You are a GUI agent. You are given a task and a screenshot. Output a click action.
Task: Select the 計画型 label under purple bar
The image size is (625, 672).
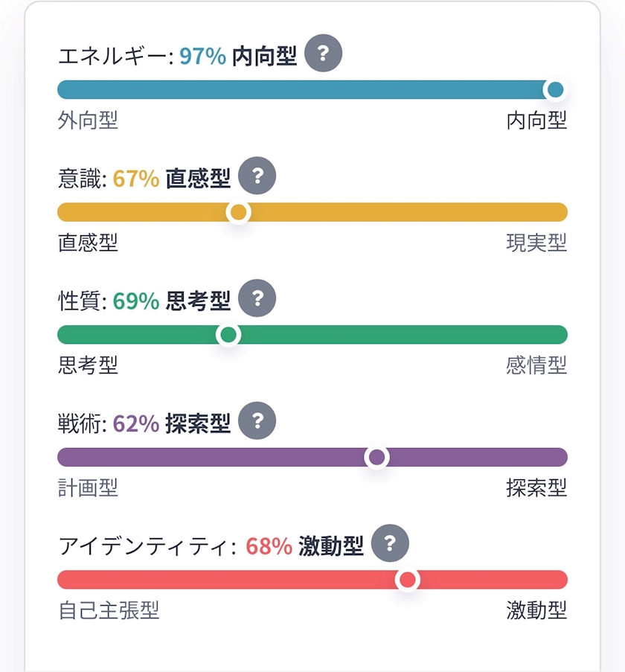pyautogui.click(x=88, y=487)
